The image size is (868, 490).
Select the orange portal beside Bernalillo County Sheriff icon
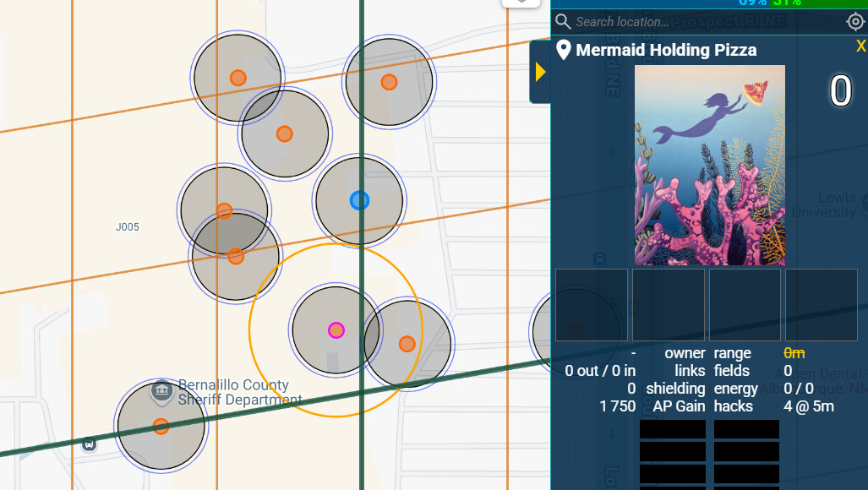click(161, 427)
